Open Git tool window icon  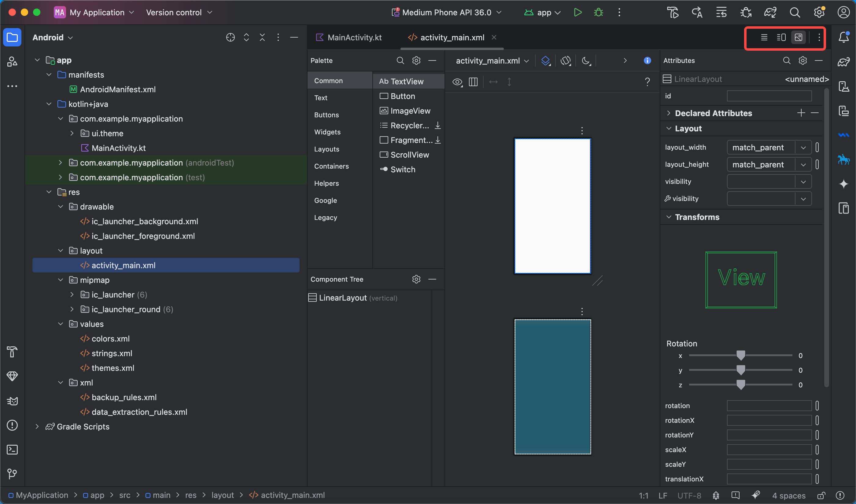[12, 473]
